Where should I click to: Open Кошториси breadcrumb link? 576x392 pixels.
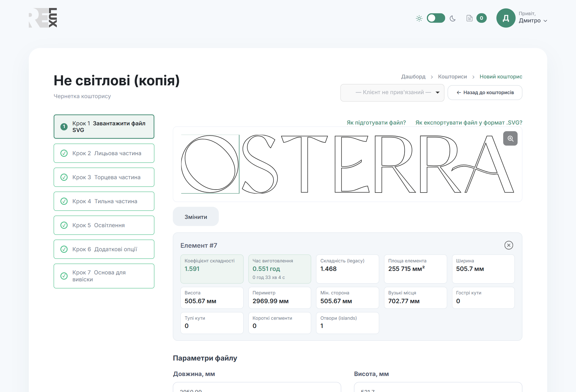coord(452,77)
